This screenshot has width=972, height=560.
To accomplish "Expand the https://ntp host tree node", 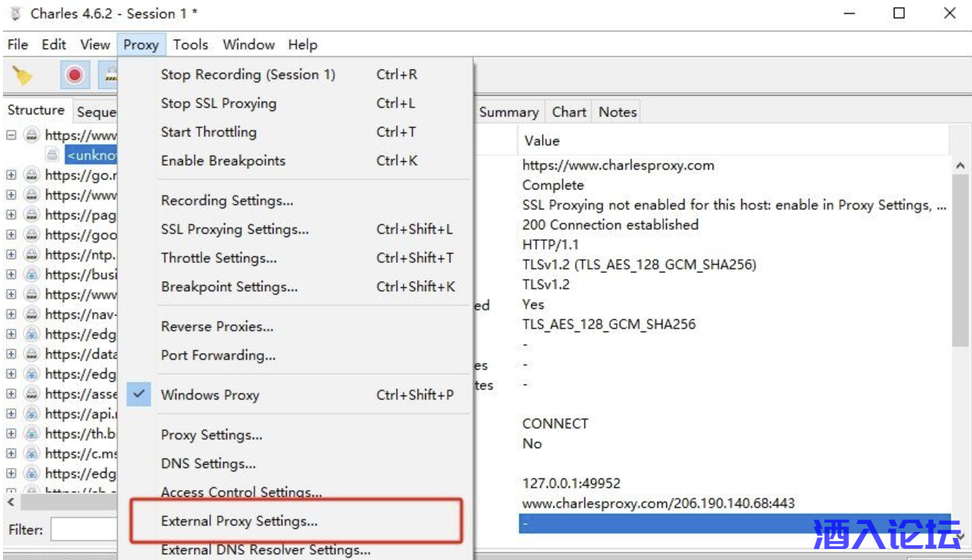I will tap(11, 255).
